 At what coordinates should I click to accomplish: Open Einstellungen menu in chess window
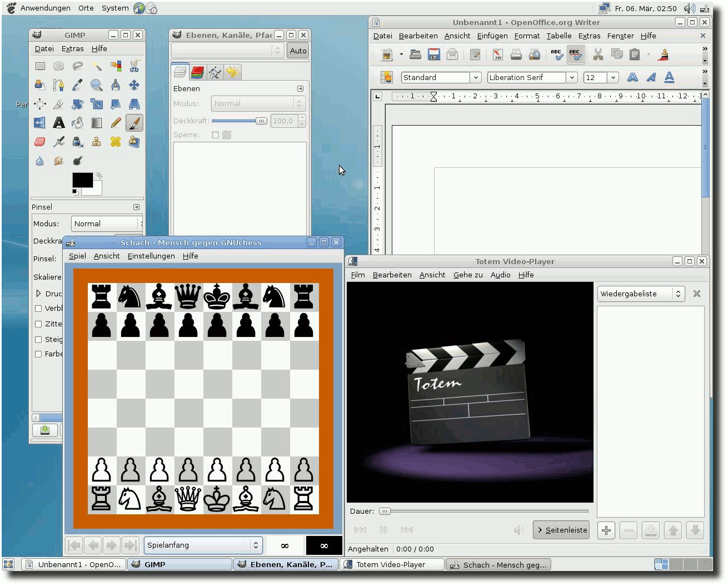151,256
